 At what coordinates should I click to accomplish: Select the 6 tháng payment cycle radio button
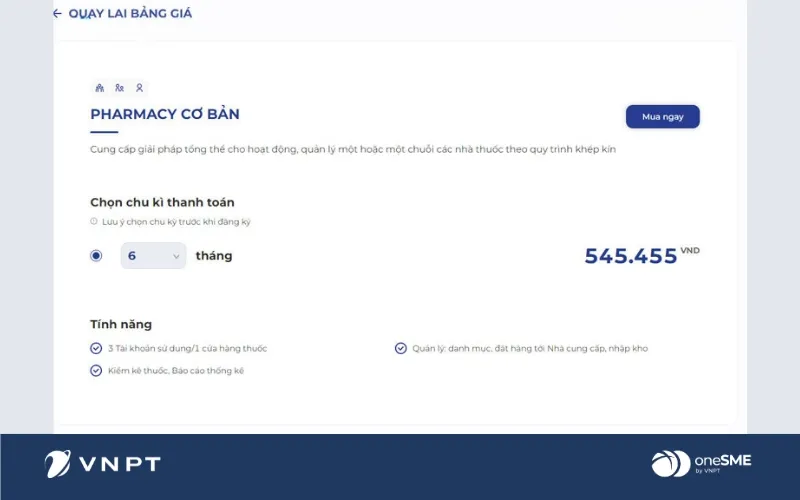(x=96, y=256)
